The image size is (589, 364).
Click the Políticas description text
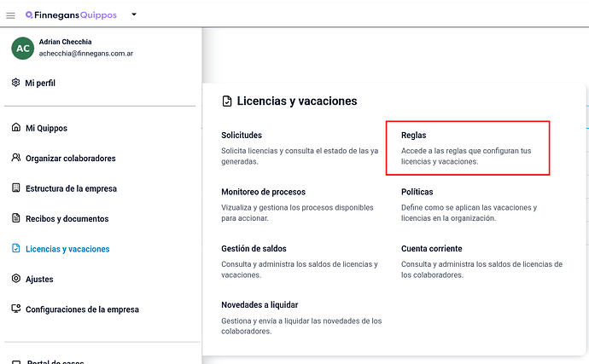click(x=469, y=213)
